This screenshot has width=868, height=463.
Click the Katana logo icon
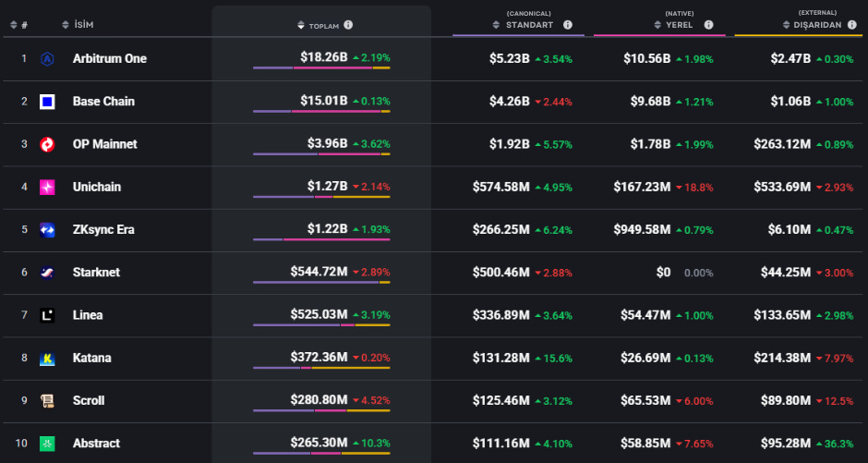coord(47,359)
